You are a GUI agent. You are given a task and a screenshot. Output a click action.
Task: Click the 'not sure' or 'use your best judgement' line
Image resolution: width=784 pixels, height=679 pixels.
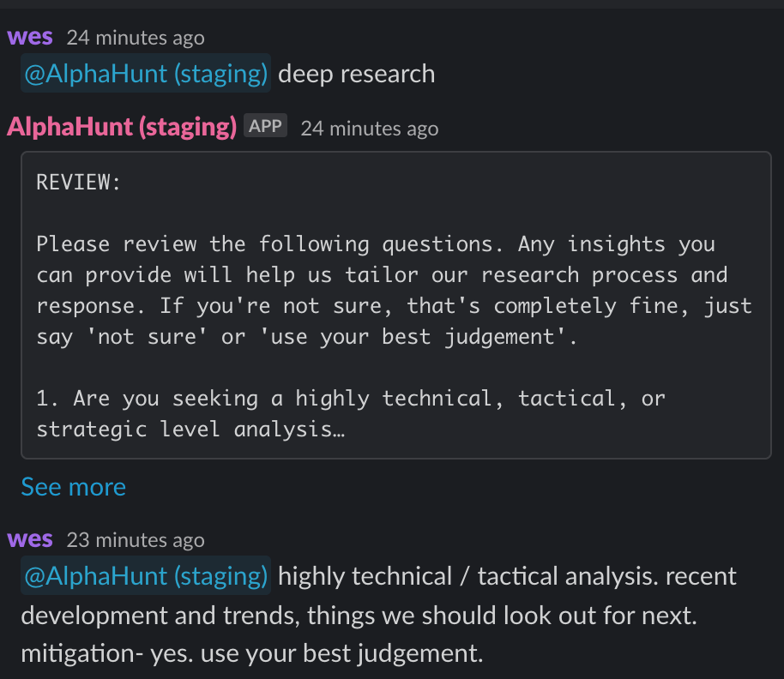coord(306,337)
